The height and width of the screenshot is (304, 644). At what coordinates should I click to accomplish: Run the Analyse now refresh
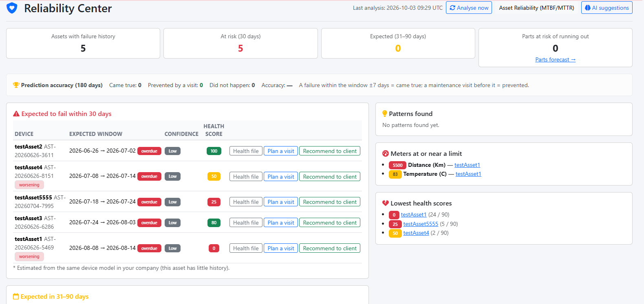(x=469, y=8)
